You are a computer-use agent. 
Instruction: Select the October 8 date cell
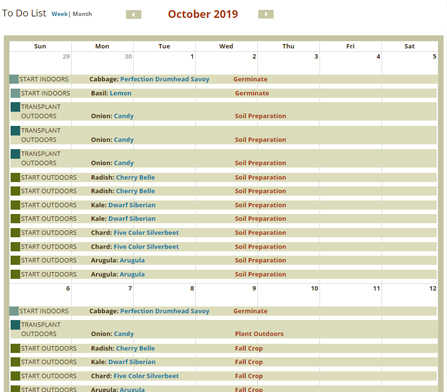tap(164, 295)
